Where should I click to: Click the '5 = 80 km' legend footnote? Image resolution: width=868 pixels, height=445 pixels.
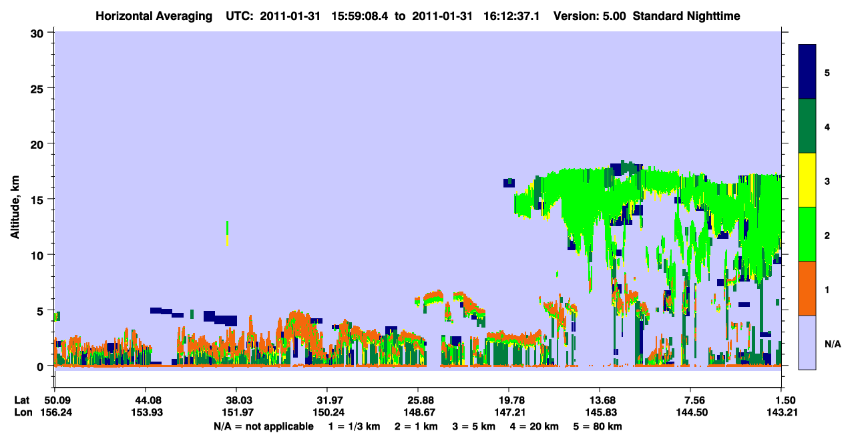[598, 426]
